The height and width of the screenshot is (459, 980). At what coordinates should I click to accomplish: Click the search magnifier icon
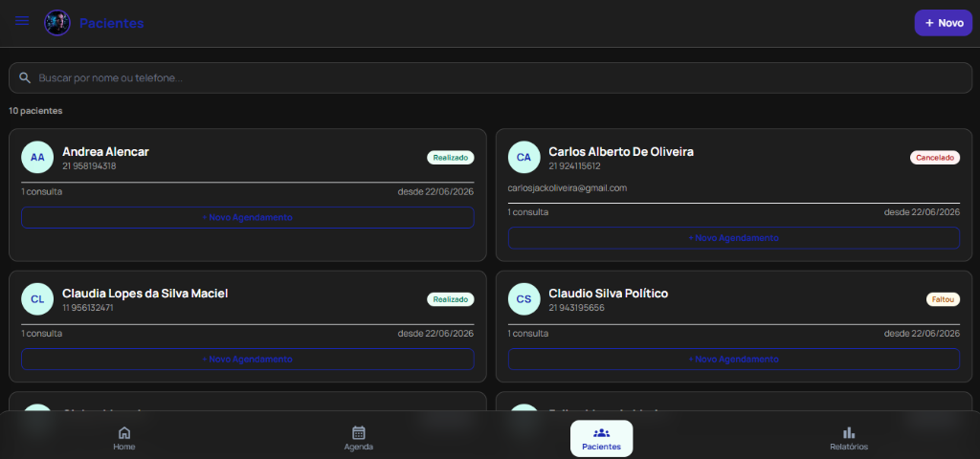25,78
